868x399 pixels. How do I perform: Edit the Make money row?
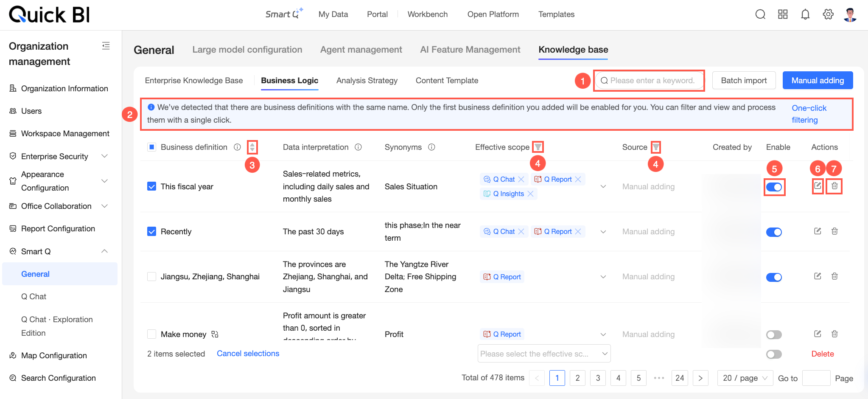pyautogui.click(x=818, y=334)
